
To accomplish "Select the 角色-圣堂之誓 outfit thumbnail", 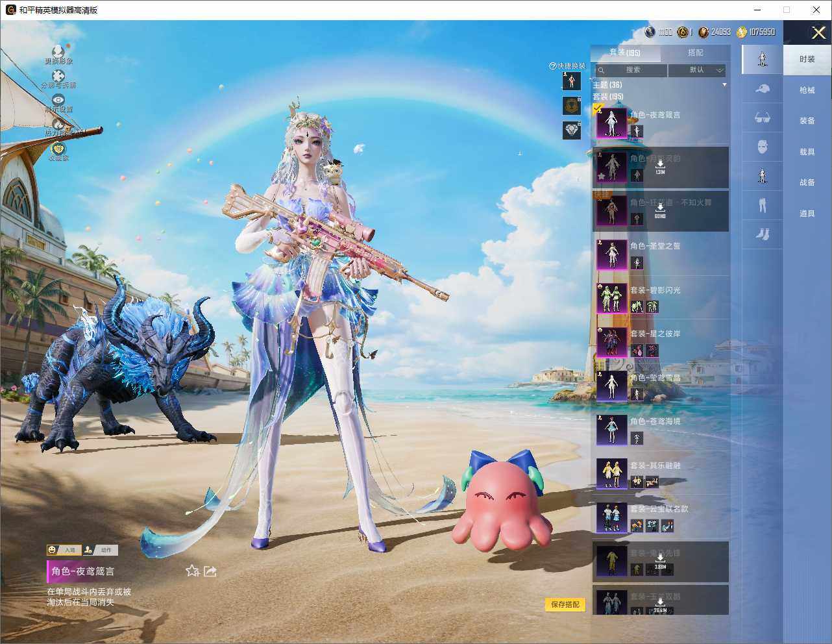I will tap(611, 254).
